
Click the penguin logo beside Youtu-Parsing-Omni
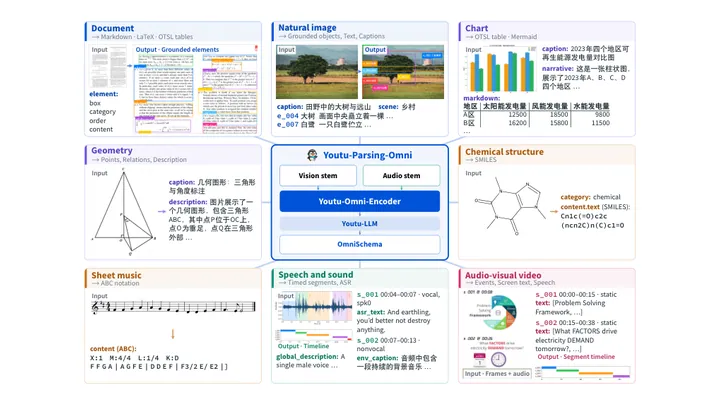(x=313, y=155)
